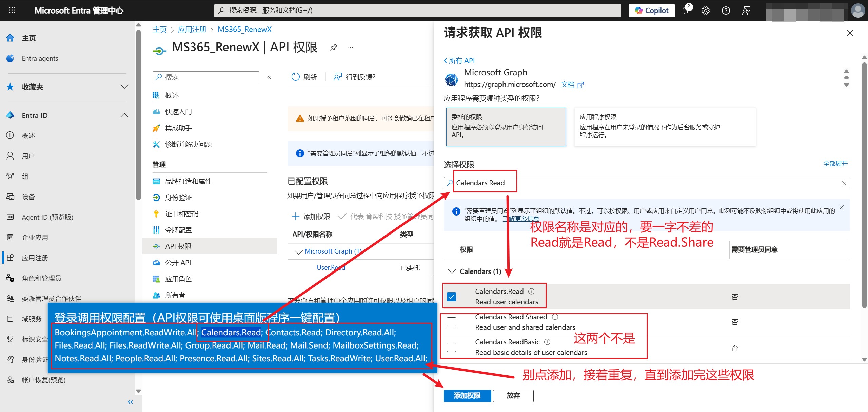Open 组 in the Entra ID menu
The height and width of the screenshot is (412, 868).
[x=25, y=176]
